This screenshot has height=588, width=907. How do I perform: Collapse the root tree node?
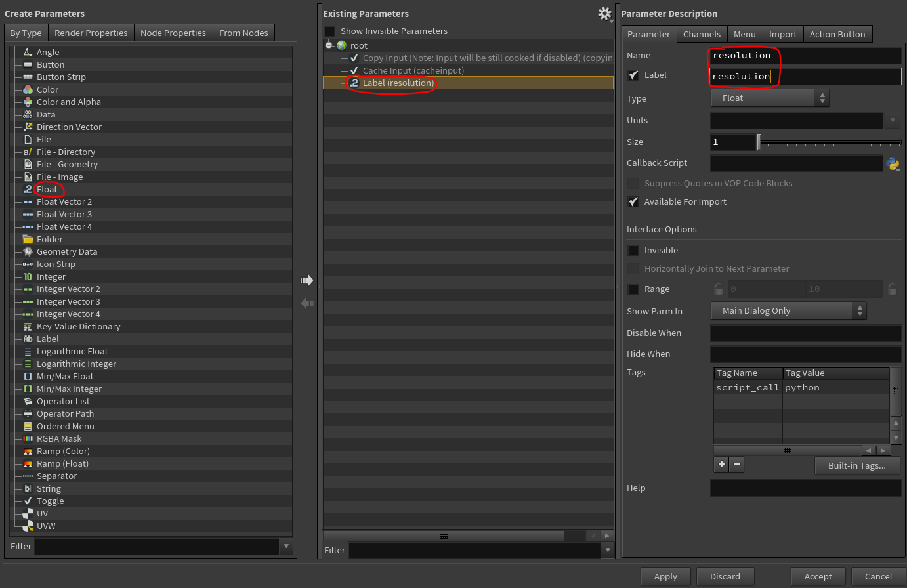(329, 45)
